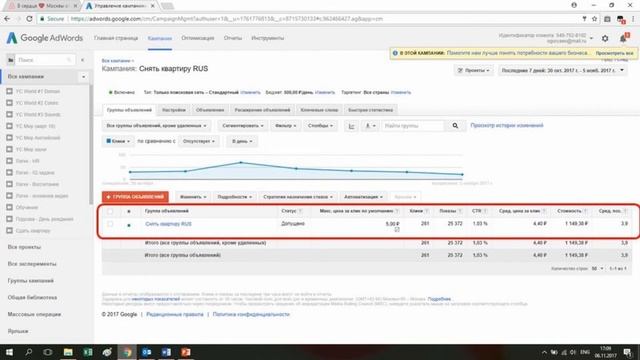The height and width of the screenshot is (360, 640).
Task: Click campaign icon next to YC World #1
Action: pos(9,91)
